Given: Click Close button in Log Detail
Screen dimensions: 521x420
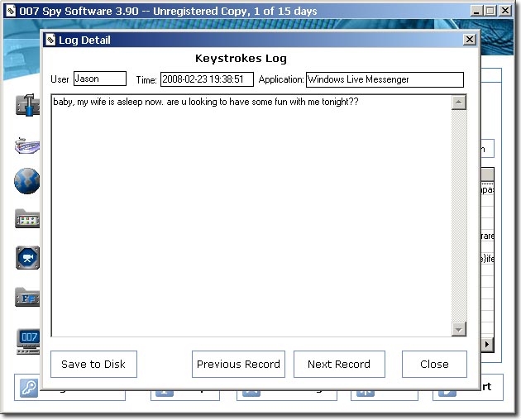Looking at the screenshot, I should pos(434,364).
